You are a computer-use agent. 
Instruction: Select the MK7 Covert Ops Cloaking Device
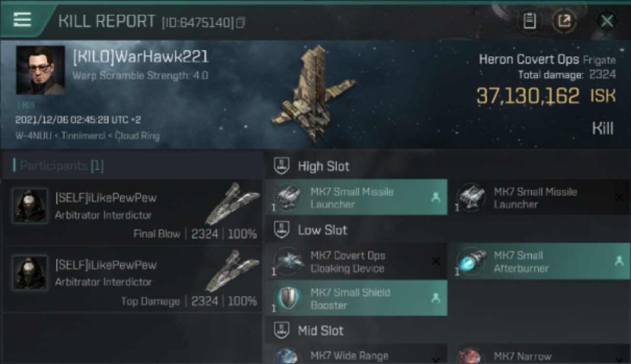pyautogui.click(x=356, y=262)
